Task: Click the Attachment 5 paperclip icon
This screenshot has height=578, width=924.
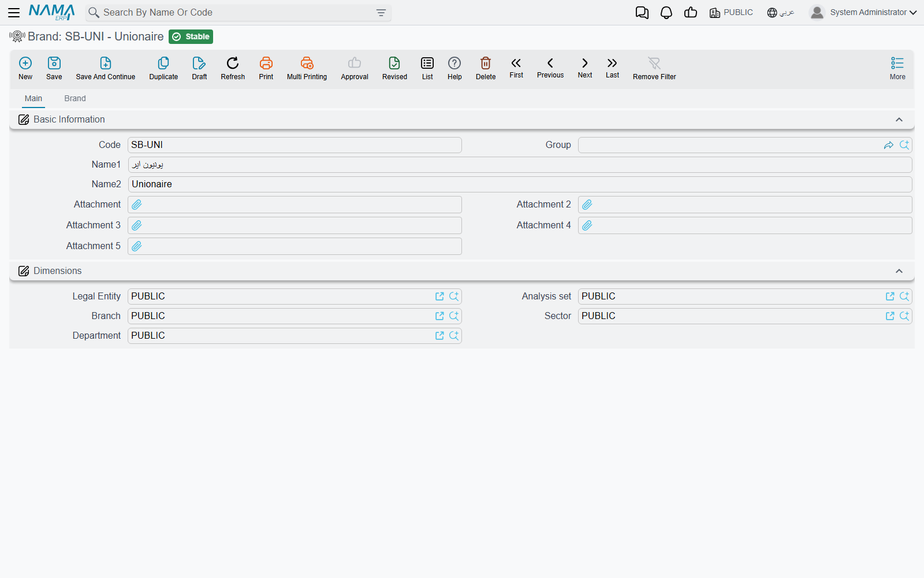Action: click(137, 246)
